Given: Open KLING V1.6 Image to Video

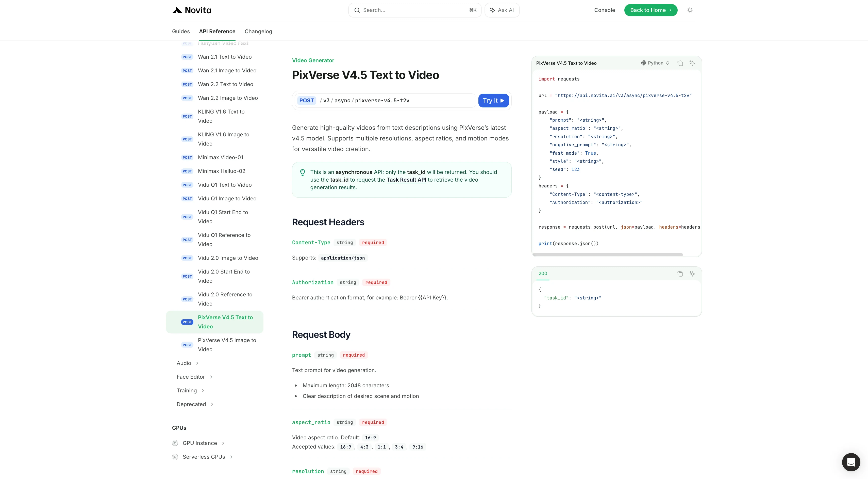Looking at the screenshot, I should (223, 139).
